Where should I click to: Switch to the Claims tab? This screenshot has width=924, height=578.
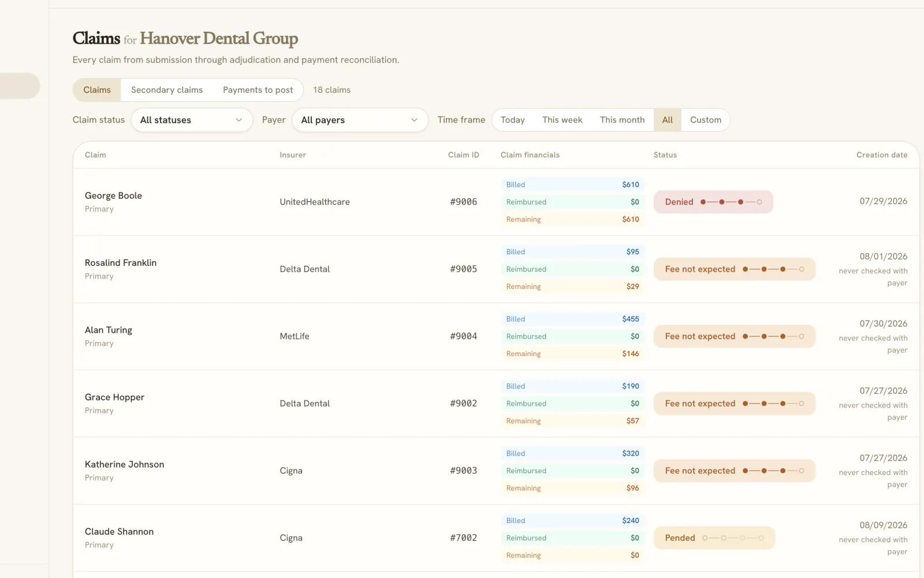point(96,90)
